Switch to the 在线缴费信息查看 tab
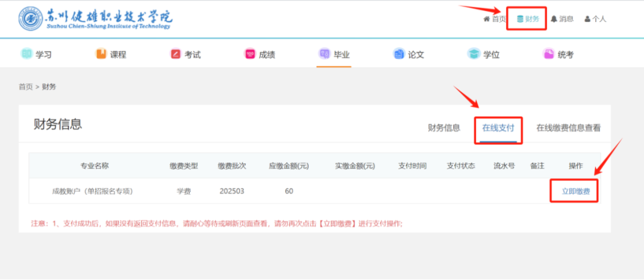The width and height of the screenshot is (644, 280). [x=568, y=127]
